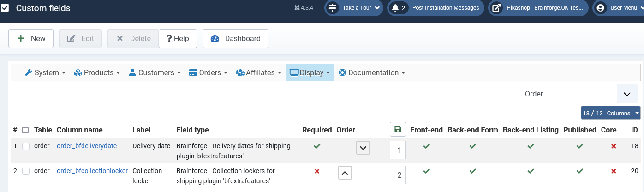
Task: Check the box for order_bfcollectionlocker row
Action: pyautogui.click(x=26, y=171)
